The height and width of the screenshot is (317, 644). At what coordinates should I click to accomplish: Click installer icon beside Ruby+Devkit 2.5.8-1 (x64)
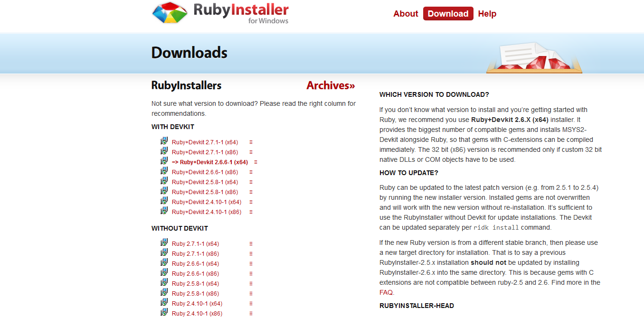164,181
